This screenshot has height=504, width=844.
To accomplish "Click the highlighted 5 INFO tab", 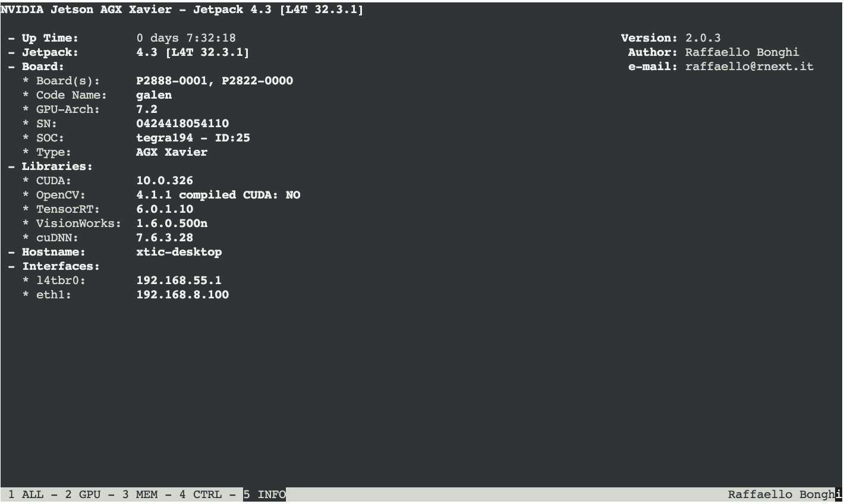I will click(x=264, y=494).
